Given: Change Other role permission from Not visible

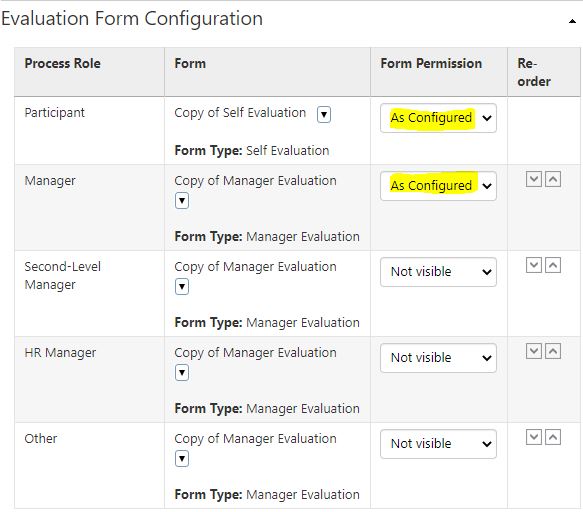Looking at the screenshot, I should point(438,444).
